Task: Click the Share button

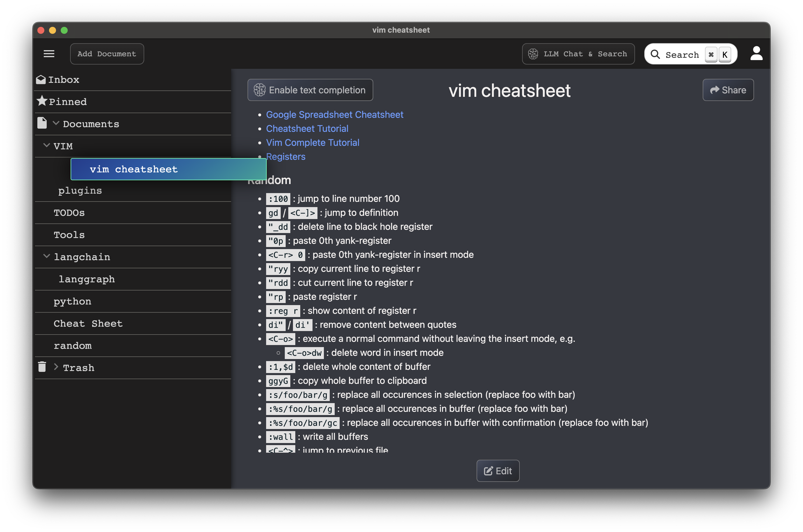Action: pyautogui.click(x=728, y=90)
